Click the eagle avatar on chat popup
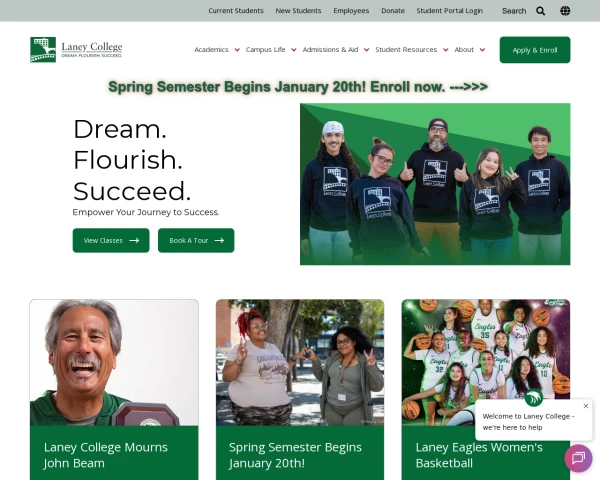This screenshot has width=600, height=480. [533, 397]
